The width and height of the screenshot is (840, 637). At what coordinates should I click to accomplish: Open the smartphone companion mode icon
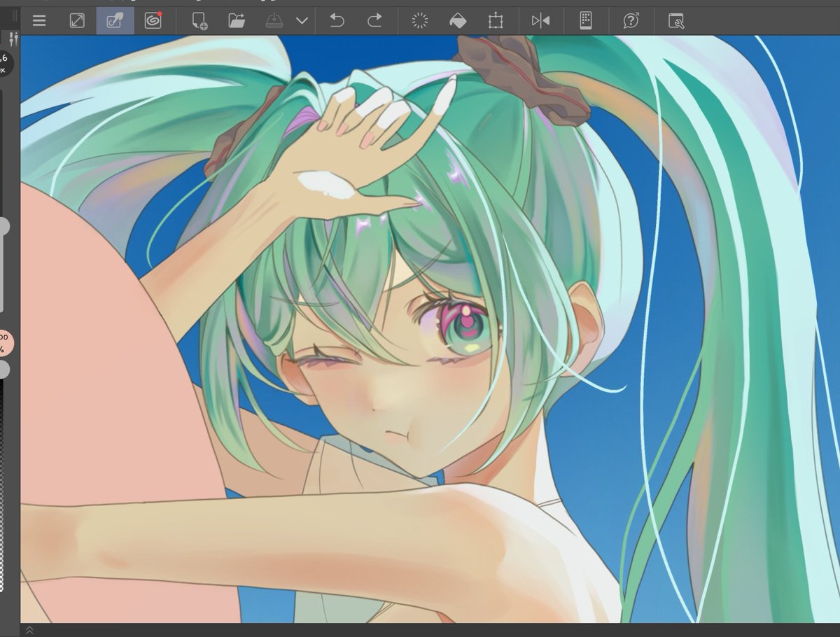pyautogui.click(x=586, y=21)
